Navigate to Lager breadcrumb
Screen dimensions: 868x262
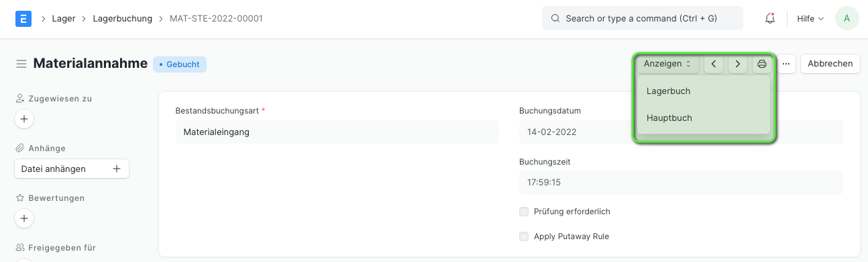63,19
